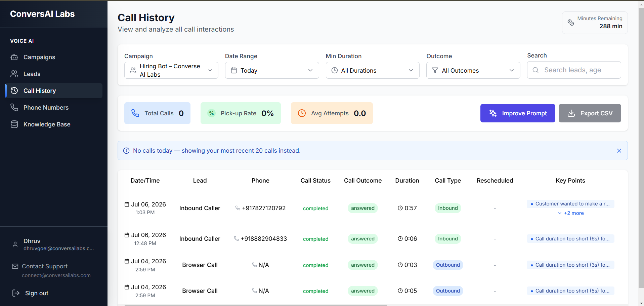Screen dimensions: 644x306
Task: Open the Campaign dropdown
Action: click(171, 70)
